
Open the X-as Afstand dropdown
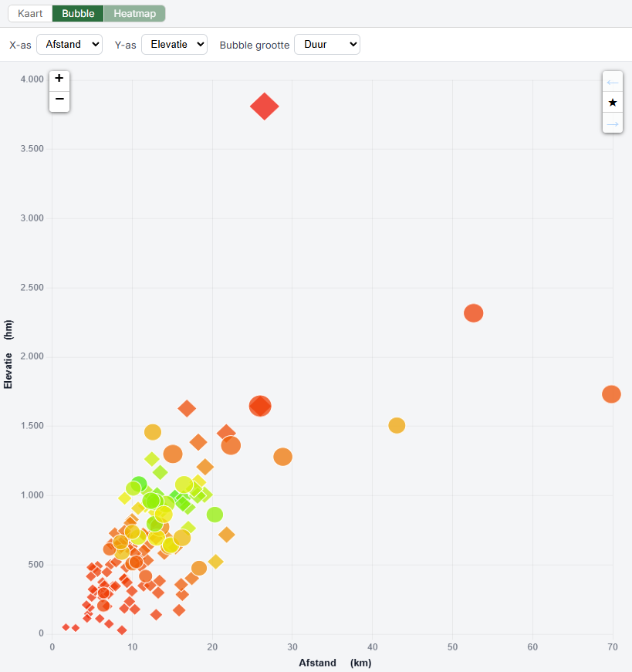pyautogui.click(x=69, y=45)
